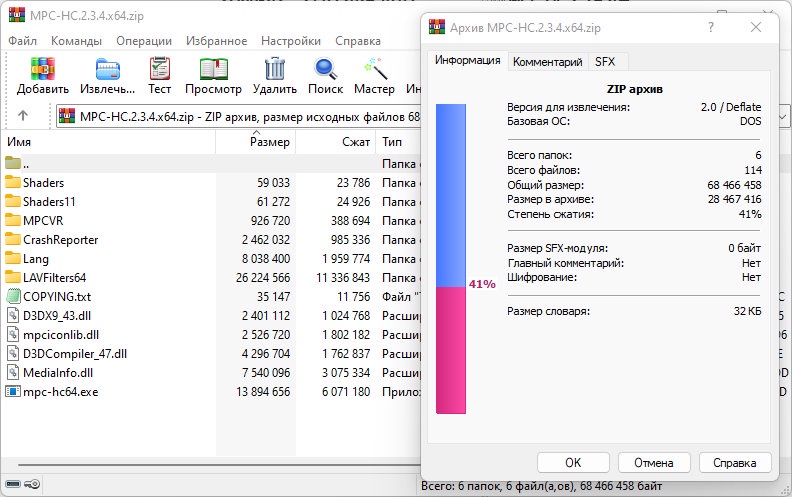This screenshot has width=792, height=497.
Task: Open the Просмотр book icon
Action: 213,69
